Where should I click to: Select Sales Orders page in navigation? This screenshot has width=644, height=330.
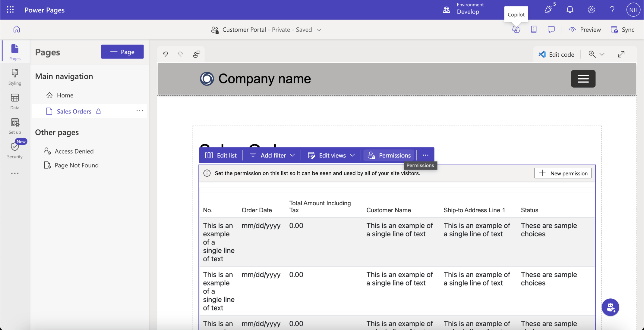point(74,111)
